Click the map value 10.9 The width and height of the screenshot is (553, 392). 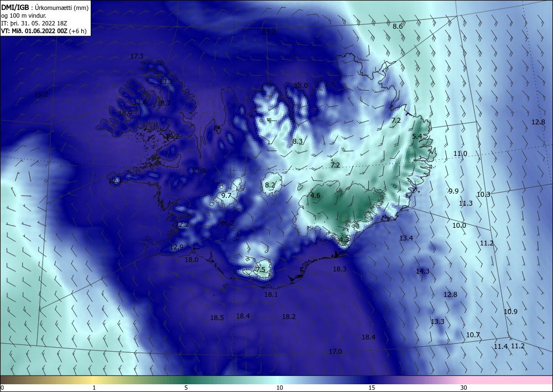click(x=510, y=312)
